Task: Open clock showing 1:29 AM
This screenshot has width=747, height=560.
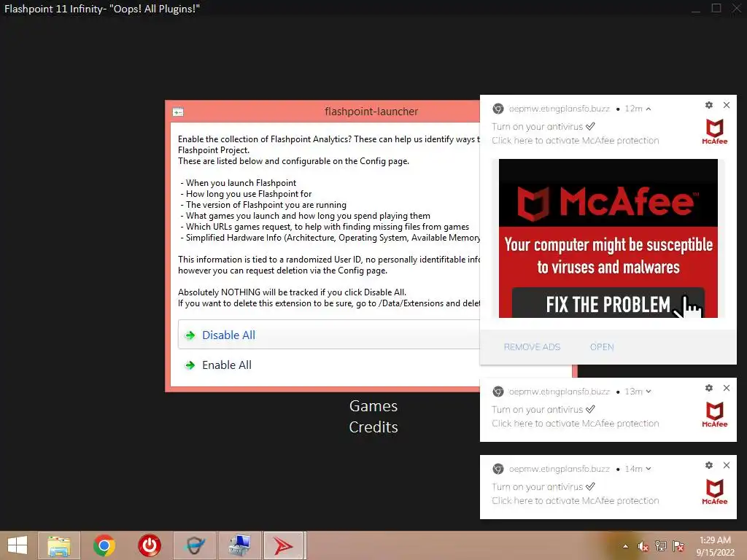Action: click(x=715, y=546)
